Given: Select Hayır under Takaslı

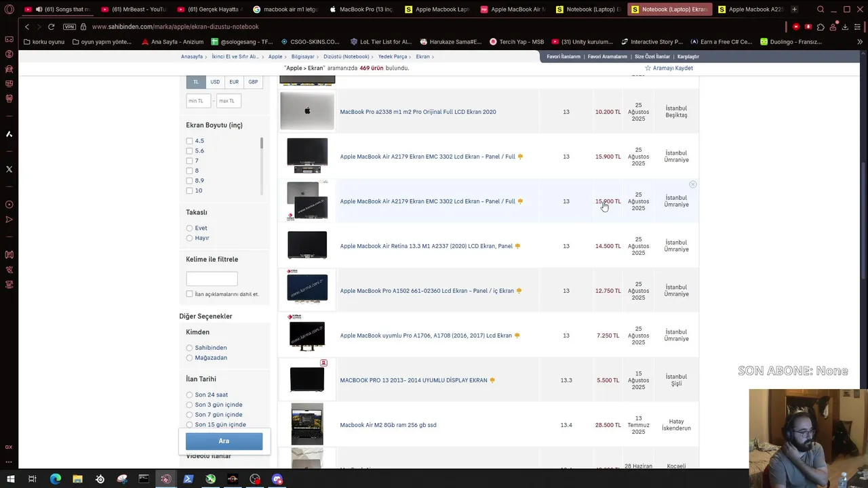Looking at the screenshot, I should tap(189, 238).
